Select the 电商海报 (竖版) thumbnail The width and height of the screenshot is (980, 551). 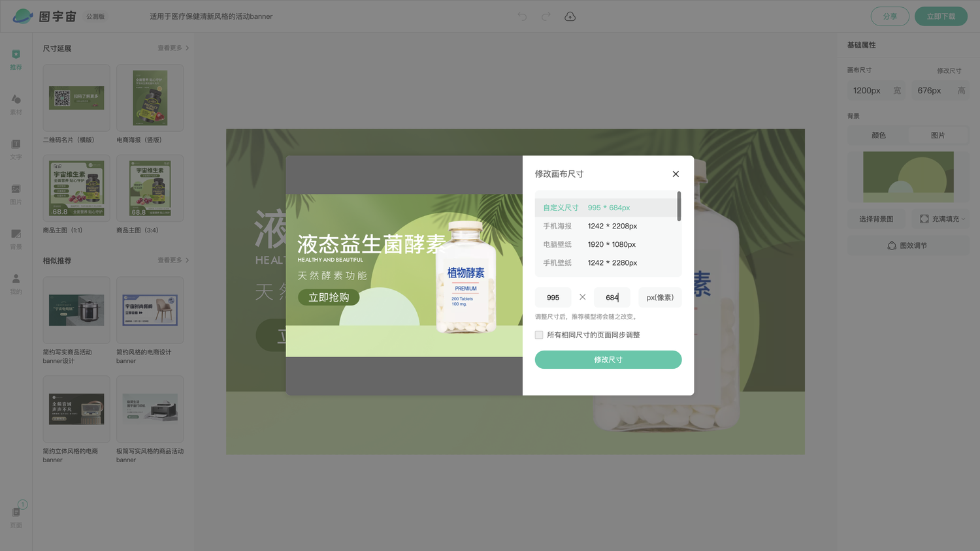coord(150,98)
